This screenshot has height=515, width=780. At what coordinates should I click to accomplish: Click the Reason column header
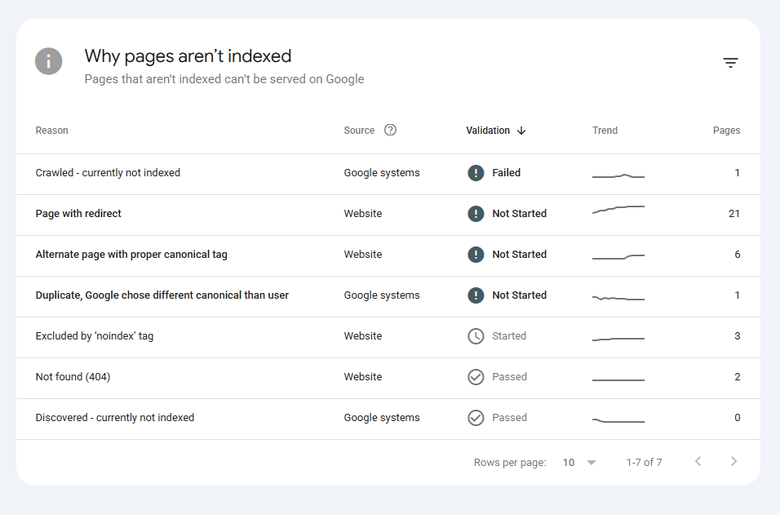tap(52, 130)
